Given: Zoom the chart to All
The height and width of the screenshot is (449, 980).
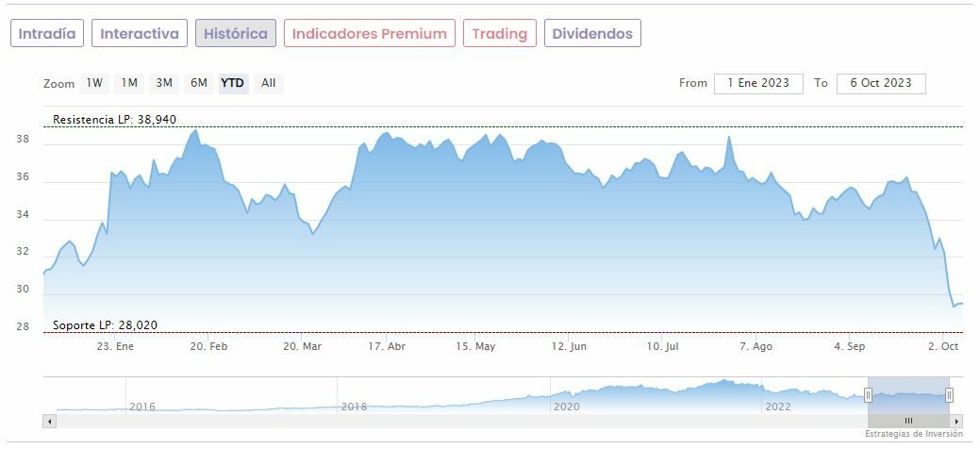Looking at the screenshot, I should point(269,83).
